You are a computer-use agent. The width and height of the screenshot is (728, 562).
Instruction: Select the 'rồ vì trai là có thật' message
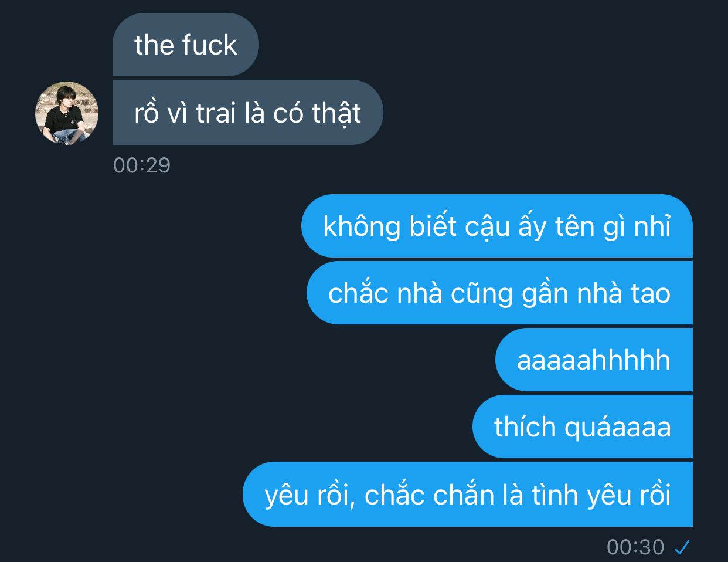coord(247,113)
